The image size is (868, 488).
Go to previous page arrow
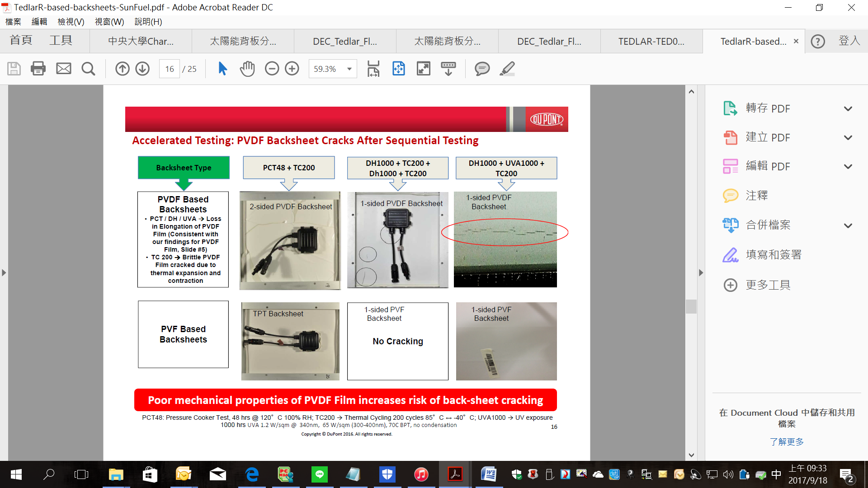[x=122, y=69]
